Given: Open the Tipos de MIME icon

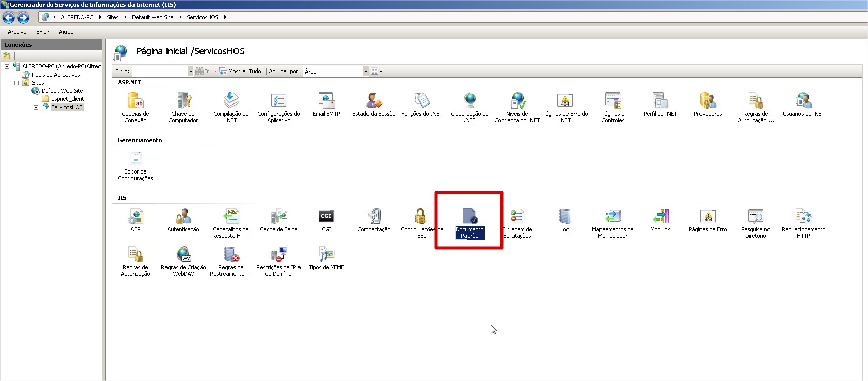Looking at the screenshot, I should 326,255.
